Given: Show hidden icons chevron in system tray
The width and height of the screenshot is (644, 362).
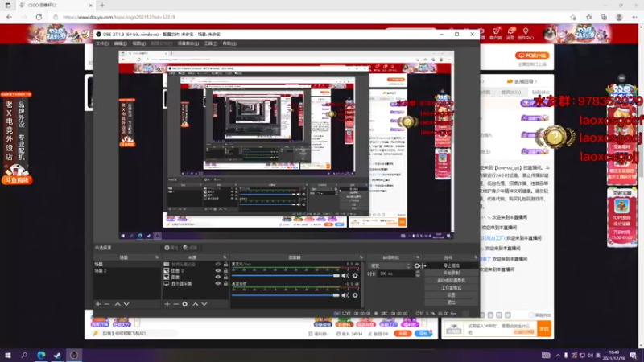Looking at the screenshot, I should (x=558, y=356).
